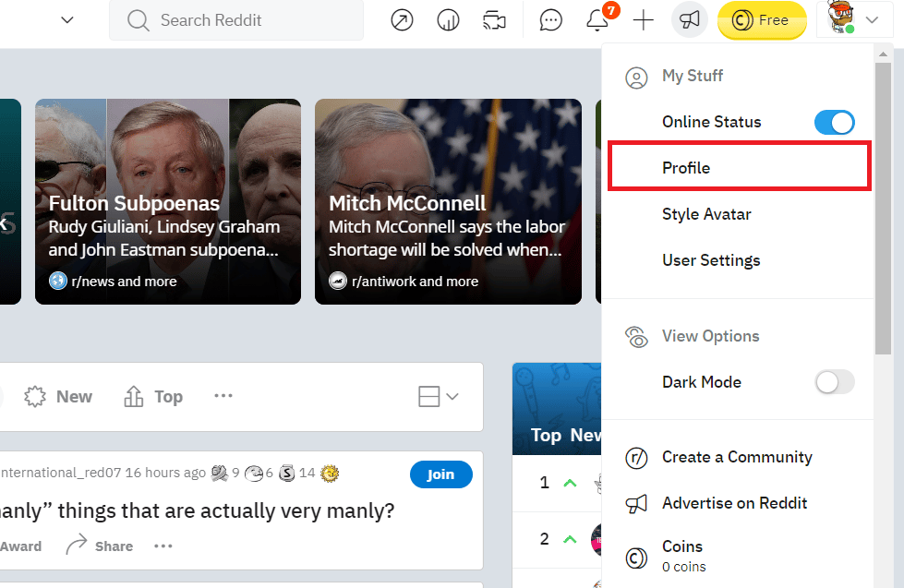Toggle the Online Status switch
Screen dimensions: 904x588
tap(834, 122)
